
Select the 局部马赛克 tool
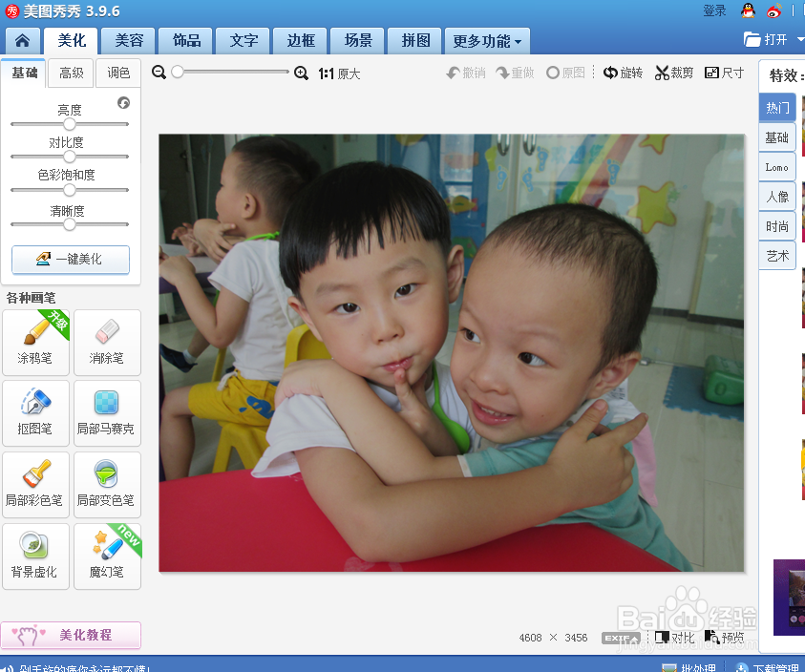pos(107,413)
